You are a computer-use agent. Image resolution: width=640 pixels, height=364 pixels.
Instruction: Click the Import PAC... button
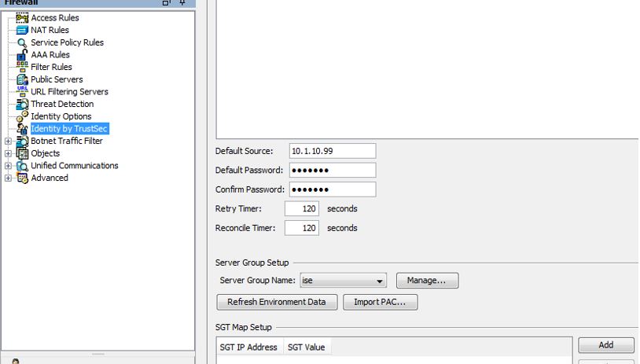point(380,302)
